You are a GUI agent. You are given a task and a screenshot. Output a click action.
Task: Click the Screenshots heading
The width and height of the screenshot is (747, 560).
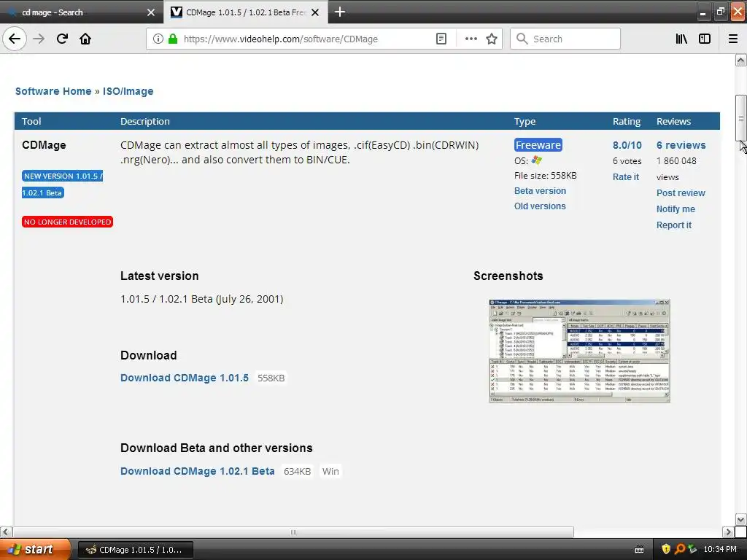508,276
